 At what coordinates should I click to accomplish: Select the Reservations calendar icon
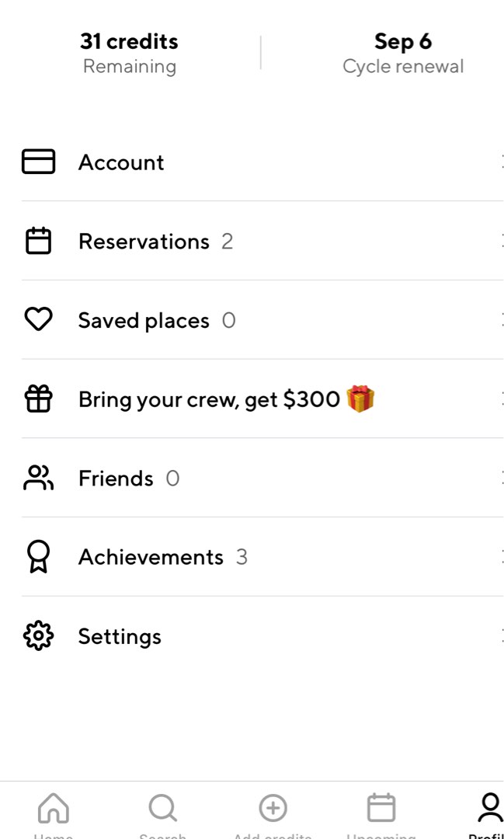[x=38, y=241]
